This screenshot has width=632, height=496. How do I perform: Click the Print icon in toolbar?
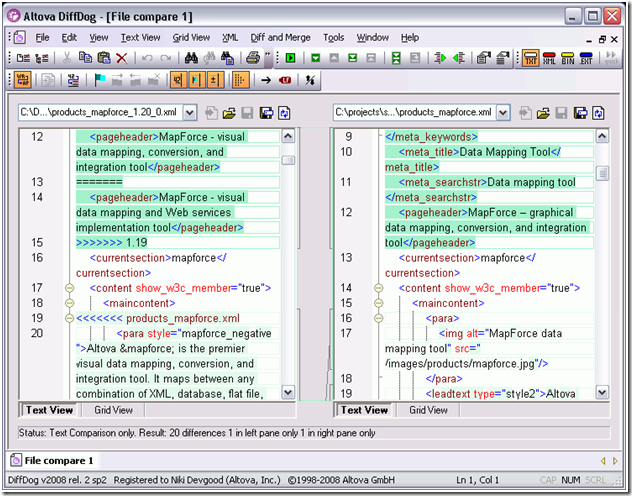pos(254,58)
